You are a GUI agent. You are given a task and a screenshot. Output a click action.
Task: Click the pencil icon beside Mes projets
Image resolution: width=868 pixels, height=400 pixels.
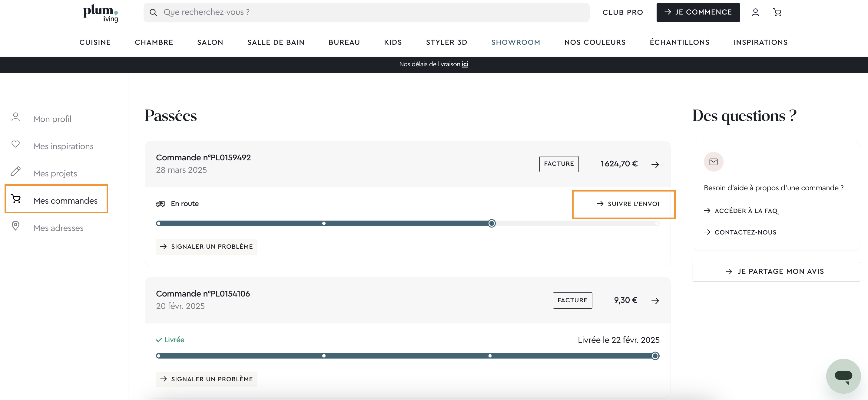[x=15, y=171]
